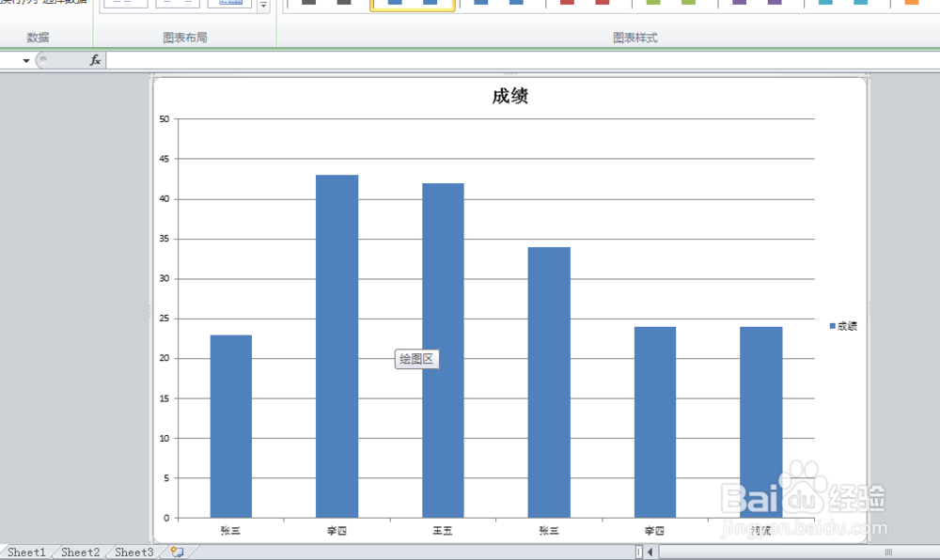The image size is (940, 560).
Task: Click 切换行/列 to swap chart rows and columns
Action: pos(17,3)
